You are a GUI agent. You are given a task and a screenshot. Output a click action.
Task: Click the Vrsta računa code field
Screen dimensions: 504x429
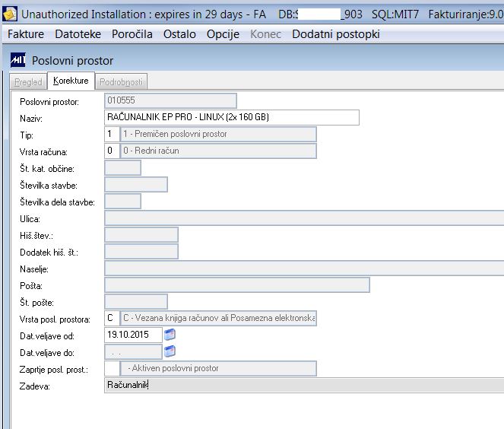(x=112, y=151)
